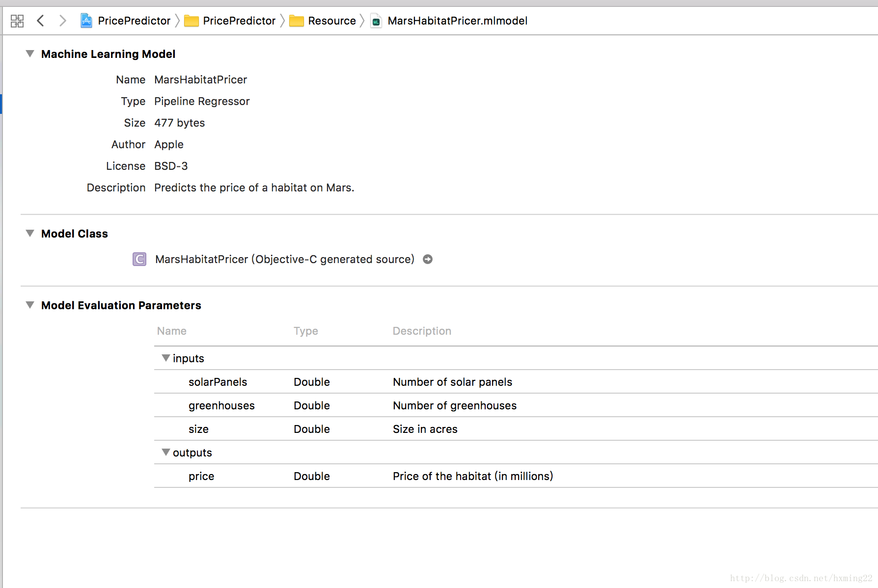Click the class icon beside MarsHabitatPricer source

point(139,259)
